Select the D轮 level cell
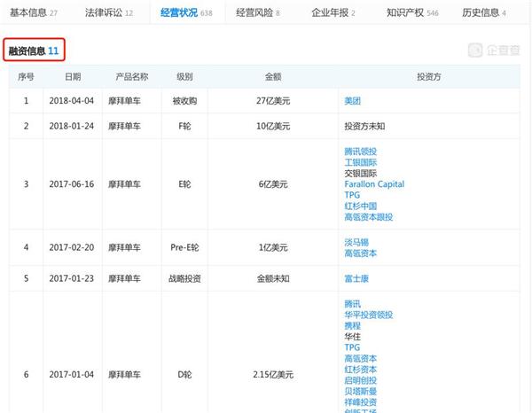The height and width of the screenshot is (413, 532). click(184, 374)
